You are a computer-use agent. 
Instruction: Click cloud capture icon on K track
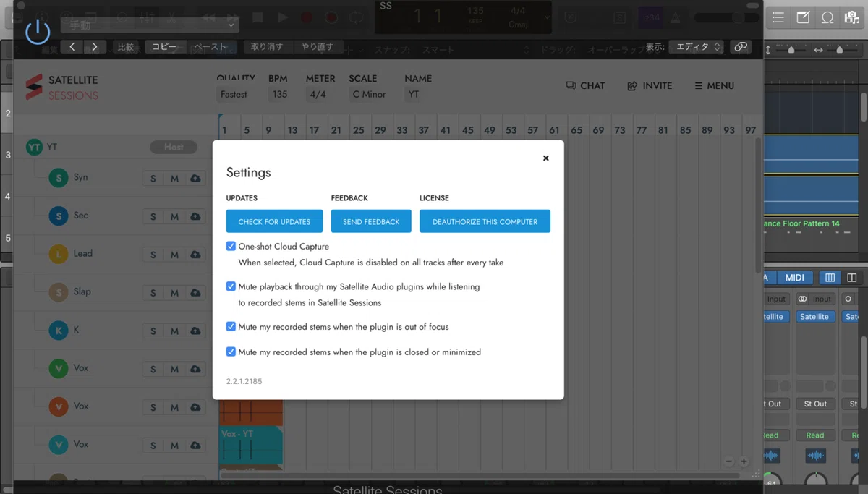(195, 331)
